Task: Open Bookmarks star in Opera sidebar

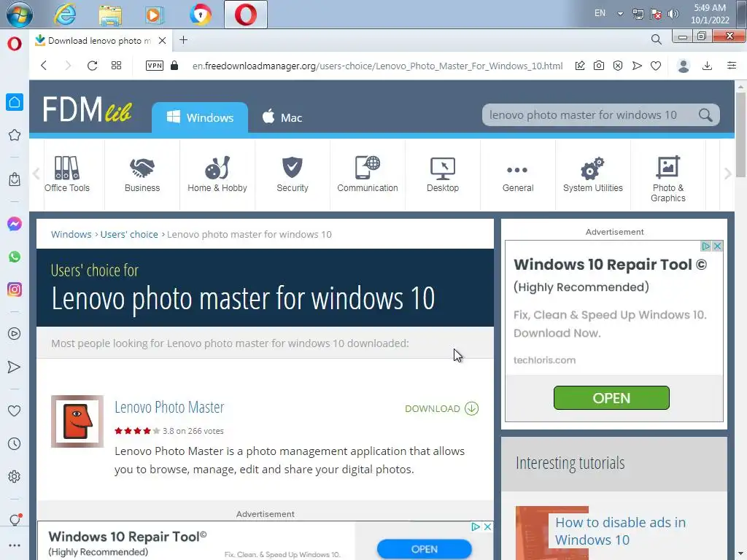Action: point(15,135)
